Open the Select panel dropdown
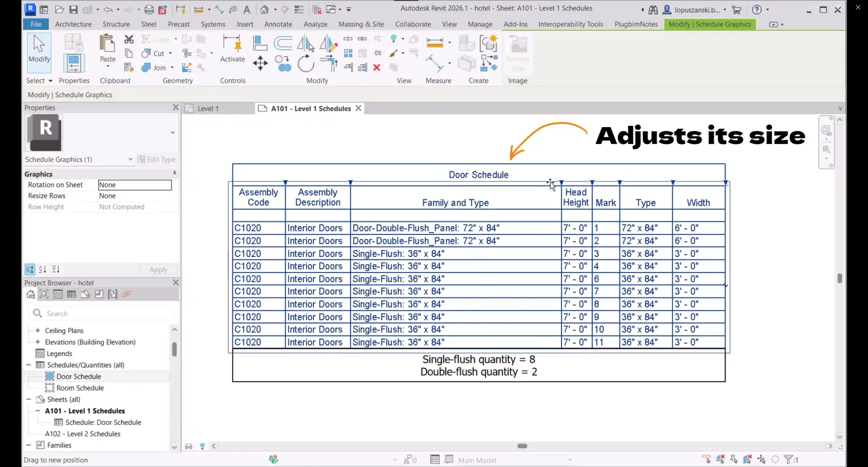 [x=39, y=81]
